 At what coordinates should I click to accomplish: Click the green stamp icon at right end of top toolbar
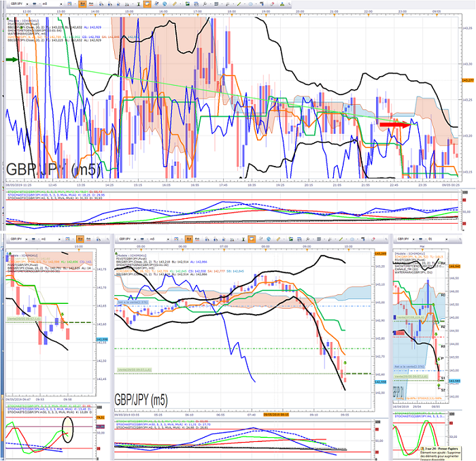pyautogui.click(x=282, y=4)
